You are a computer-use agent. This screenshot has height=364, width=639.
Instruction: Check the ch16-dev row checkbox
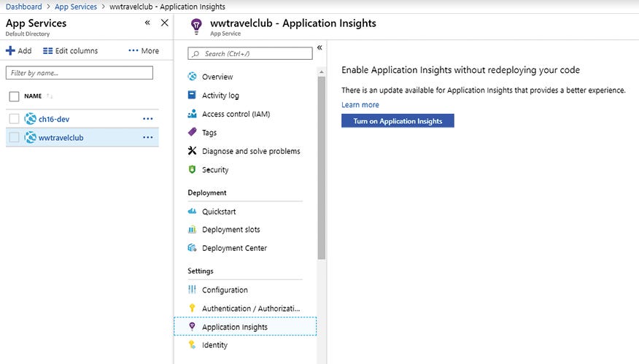14,119
